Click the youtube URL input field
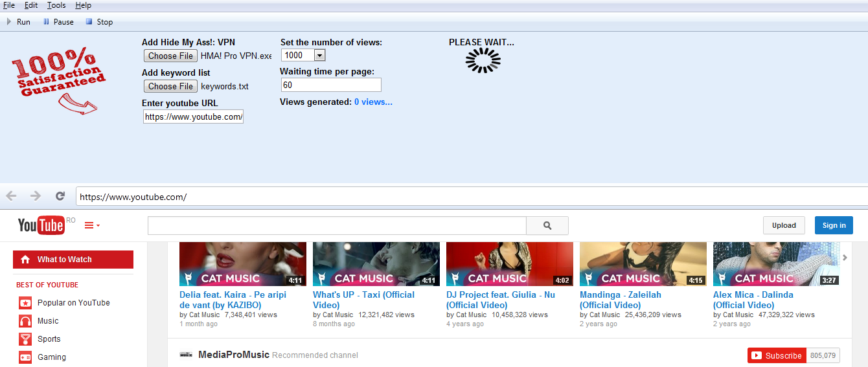Viewport: 868px width, 367px height. [x=193, y=117]
